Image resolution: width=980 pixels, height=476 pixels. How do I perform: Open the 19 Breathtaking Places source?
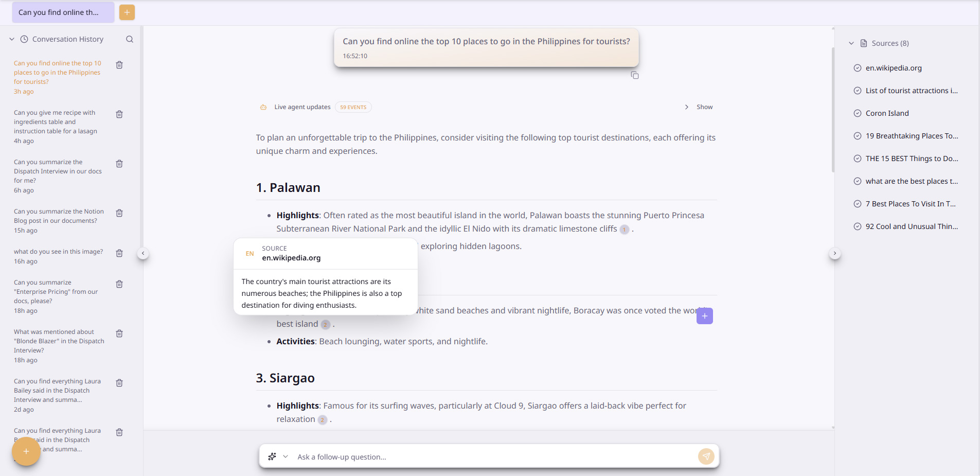[911, 136]
